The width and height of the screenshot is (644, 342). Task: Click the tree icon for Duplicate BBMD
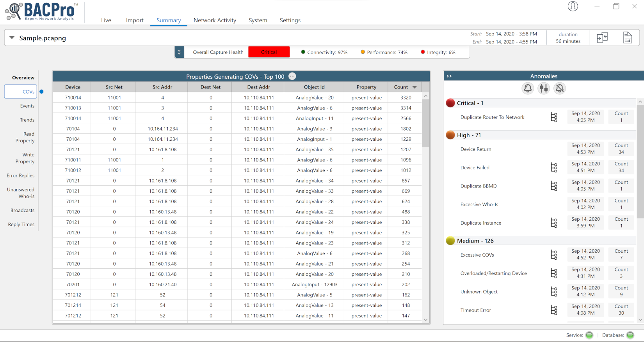554,186
